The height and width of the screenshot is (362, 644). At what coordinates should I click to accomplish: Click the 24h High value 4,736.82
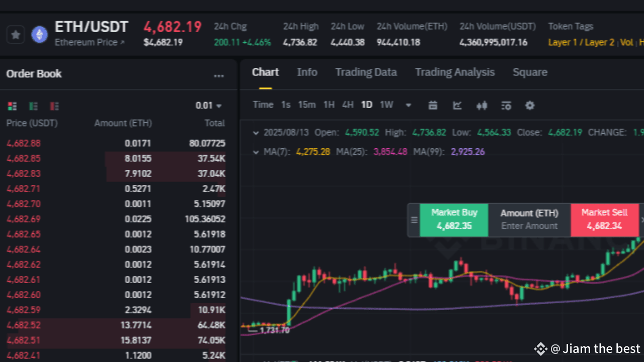[300, 42]
